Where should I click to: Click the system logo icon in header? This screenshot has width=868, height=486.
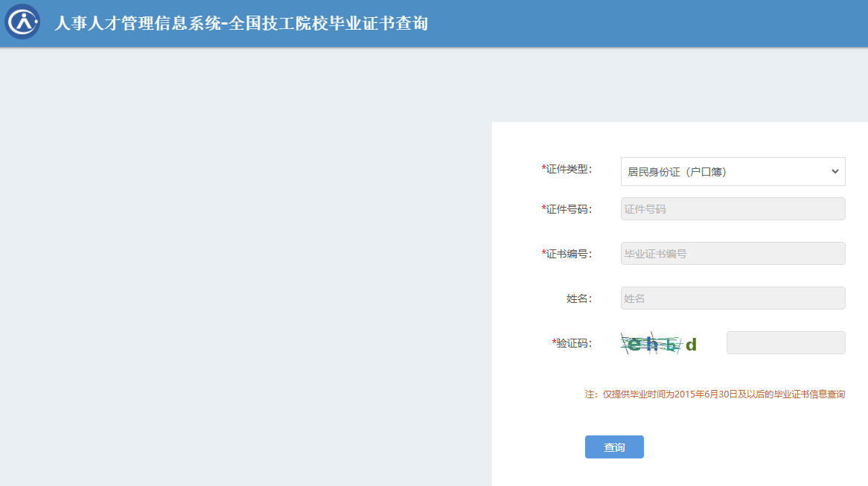(x=22, y=22)
